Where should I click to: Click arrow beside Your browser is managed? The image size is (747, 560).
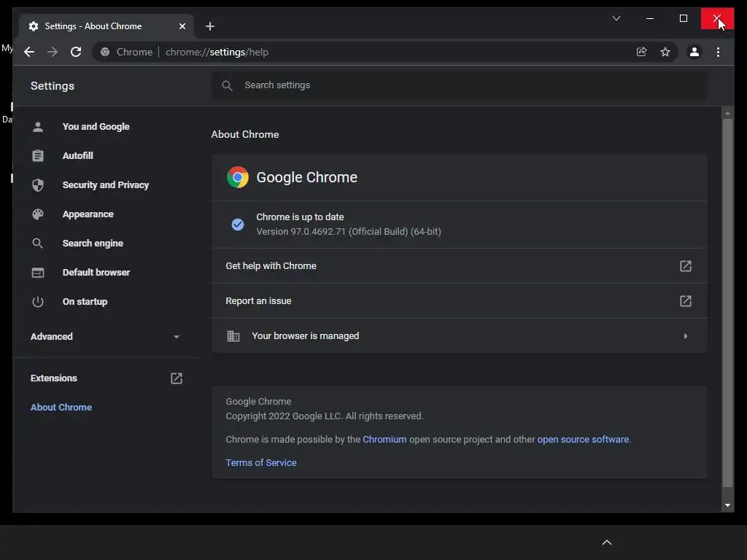(x=685, y=336)
